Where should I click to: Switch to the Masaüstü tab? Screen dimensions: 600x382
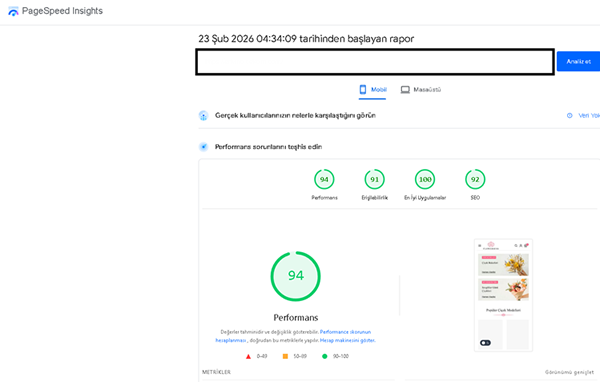[x=421, y=90]
